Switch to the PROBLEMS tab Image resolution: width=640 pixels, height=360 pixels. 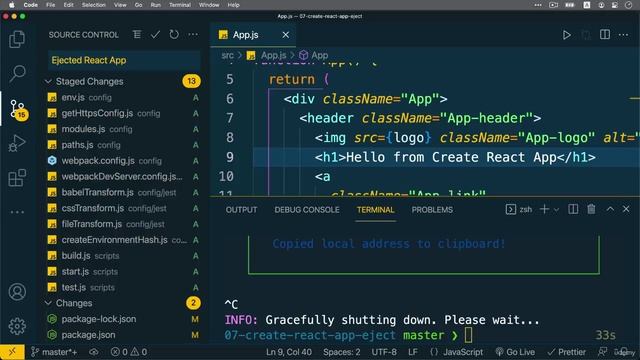click(x=432, y=210)
